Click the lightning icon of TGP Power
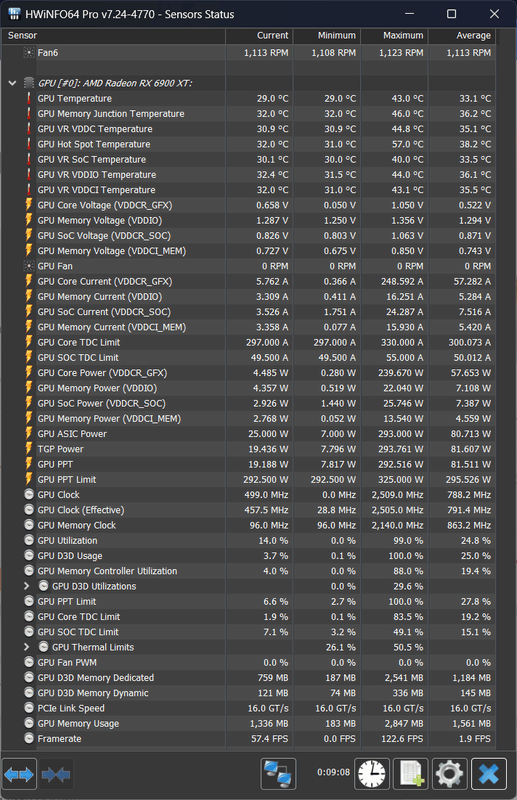The width and height of the screenshot is (517, 800). [x=29, y=449]
